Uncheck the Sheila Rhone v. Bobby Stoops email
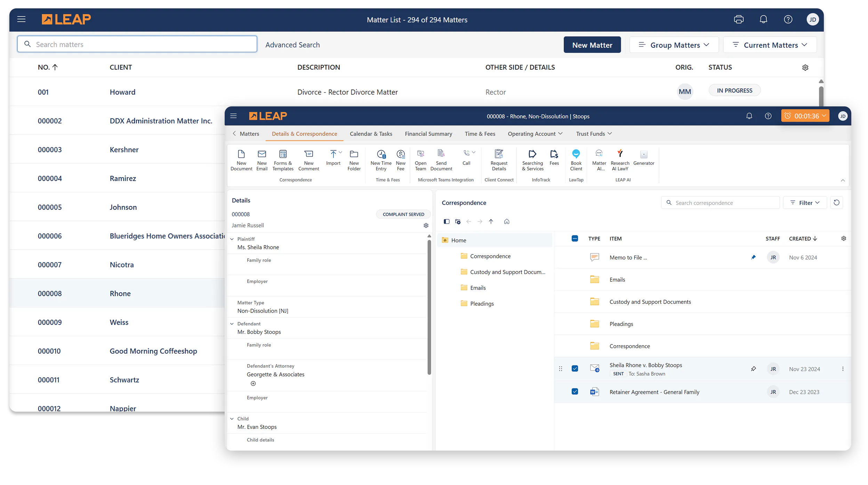The height and width of the screenshot is (485, 868). pyautogui.click(x=575, y=369)
